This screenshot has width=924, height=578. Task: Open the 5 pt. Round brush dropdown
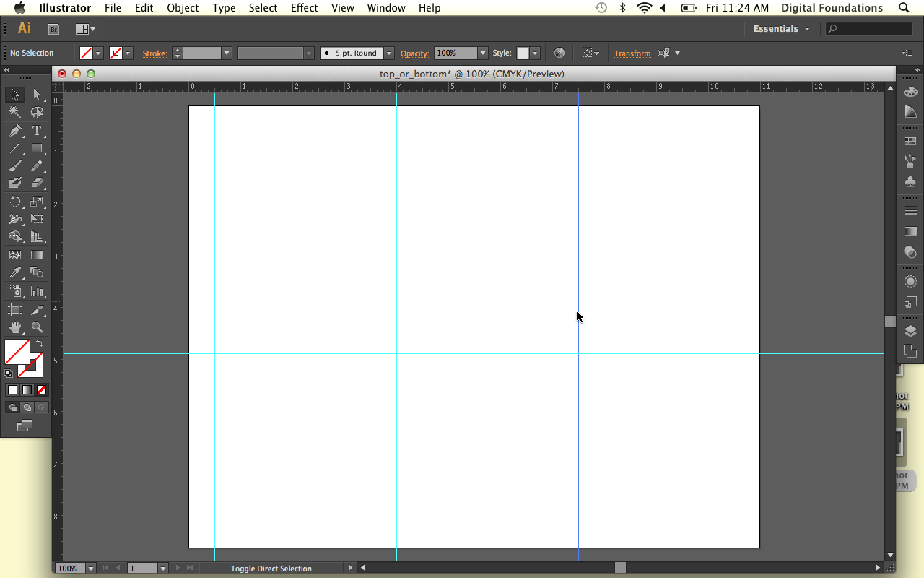pos(389,53)
